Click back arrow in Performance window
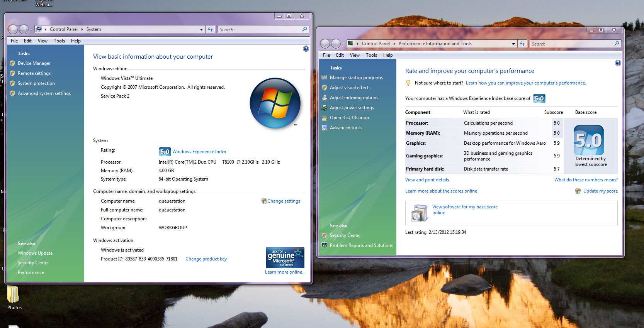Image resolution: width=644 pixels, height=328 pixels. (x=325, y=44)
